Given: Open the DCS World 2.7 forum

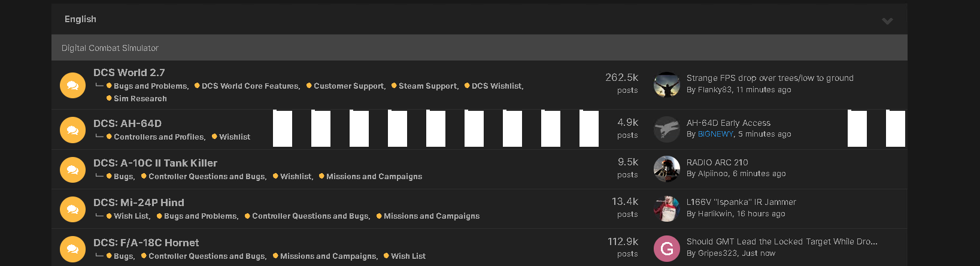Looking at the screenshot, I should click(x=129, y=72).
